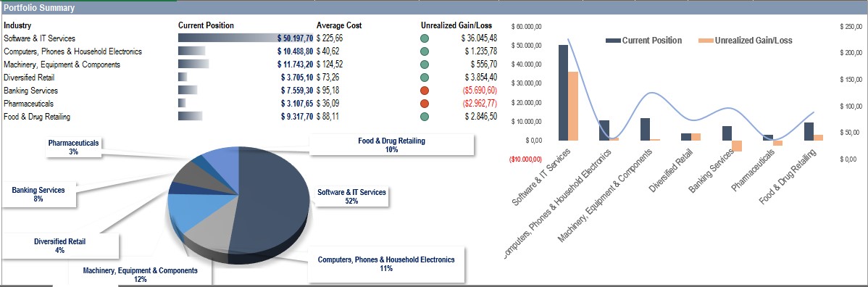The image size is (868, 287).
Task: Click the Average Cost column header
Action: (x=339, y=25)
